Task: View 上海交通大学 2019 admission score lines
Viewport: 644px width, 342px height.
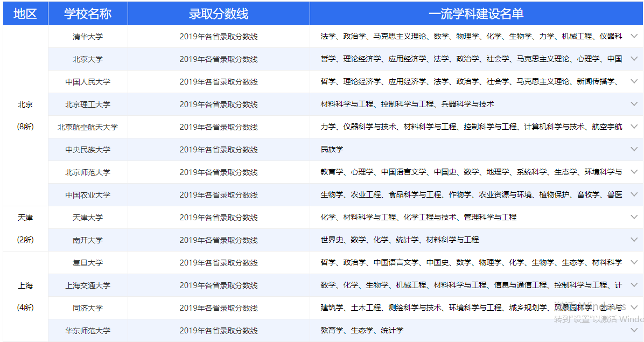Action: (219, 285)
